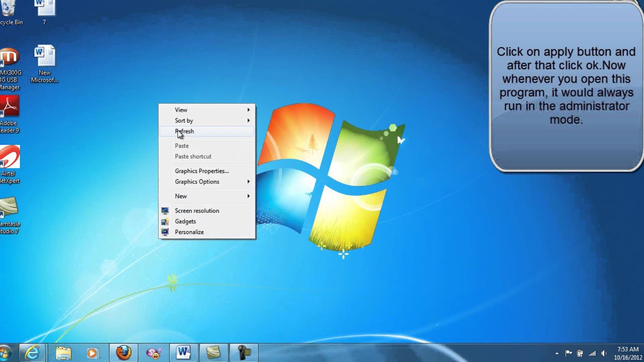Screen dimensions: 644x362
Task: Open the New Microsoft Word document icon
Action: point(44,64)
